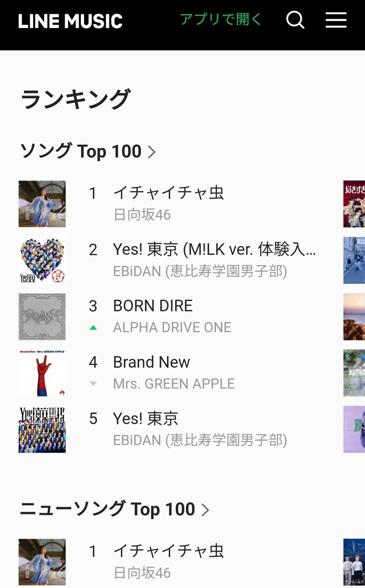Click green up arrow beside BORN DIRE
The height and width of the screenshot is (588, 365).
point(93,328)
